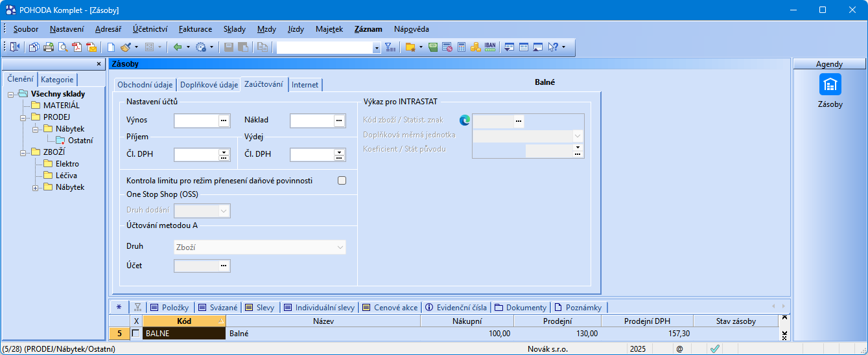Image resolution: width=868 pixels, height=355 pixels.
Task: Click the Náklad account browse button
Action: pyautogui.click(x=339, y=120)
